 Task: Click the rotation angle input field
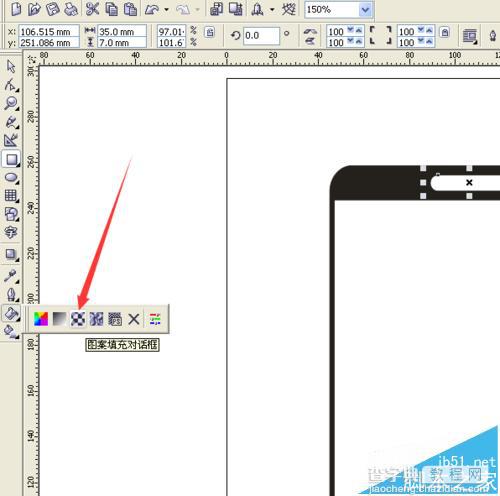tap(261, 35)
